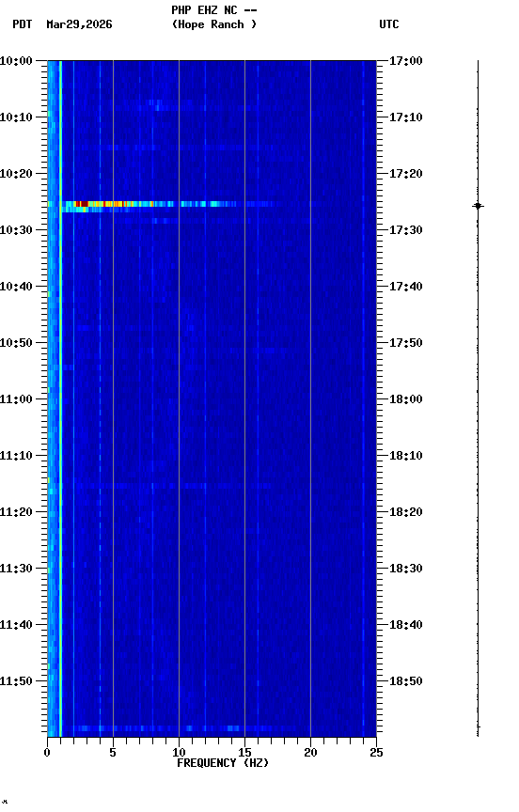Click the 18:50 UTC time label

(x=406, y=682)
